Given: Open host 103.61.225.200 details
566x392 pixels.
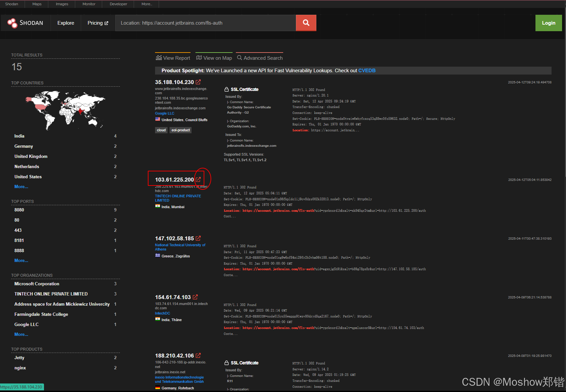Looking at the screenshot, I should [x=174, y=180].
